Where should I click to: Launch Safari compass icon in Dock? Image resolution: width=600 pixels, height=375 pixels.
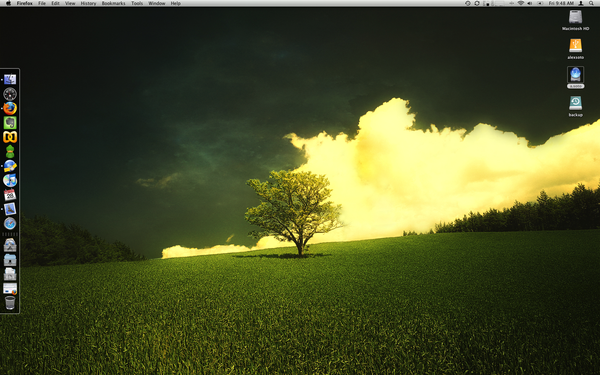coord(10,223)
